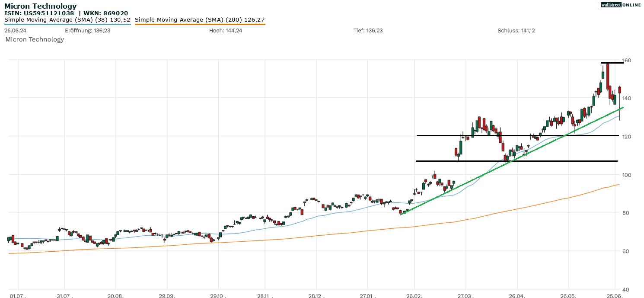
Task: Click the 100 price axis label
Action: pos(626,175)
